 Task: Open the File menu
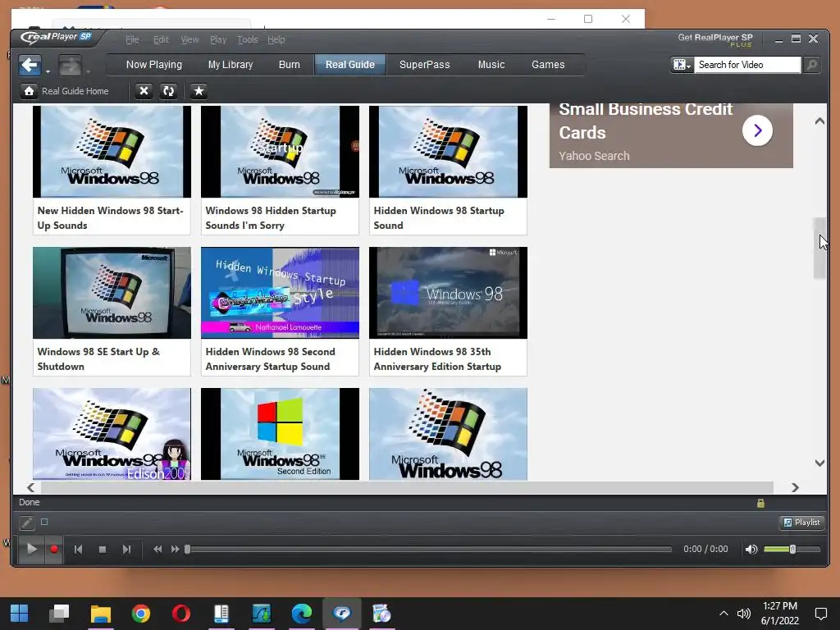pos(132,39)
